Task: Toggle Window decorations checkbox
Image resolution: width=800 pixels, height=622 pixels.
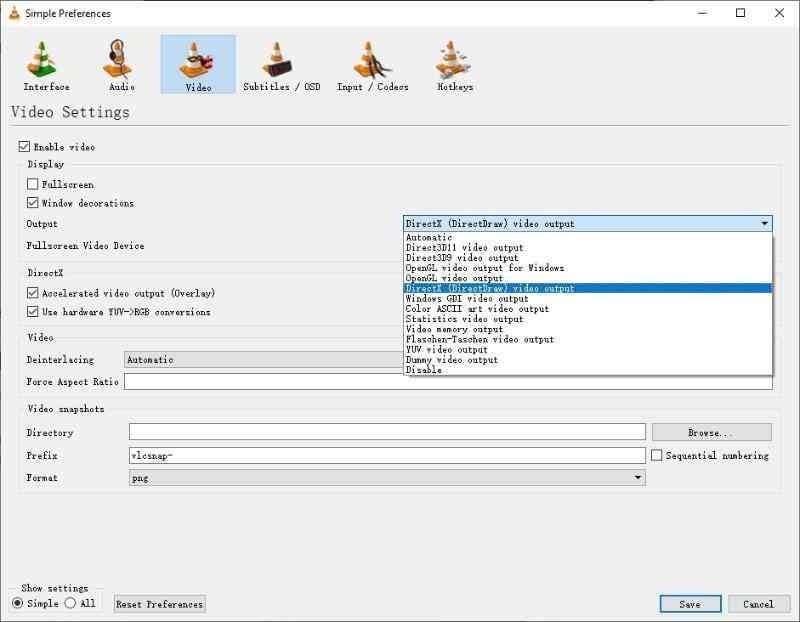Action: click(32, 203)
